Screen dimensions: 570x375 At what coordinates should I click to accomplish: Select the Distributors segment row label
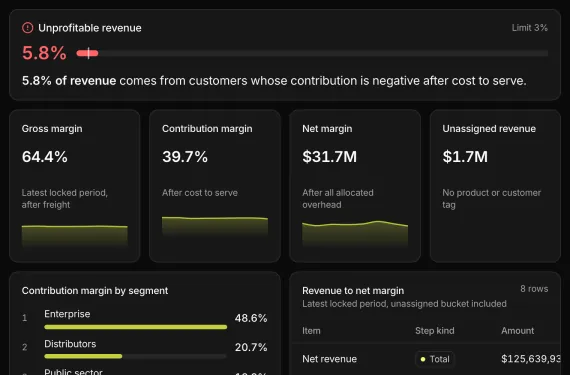click(x=70, y=344)
